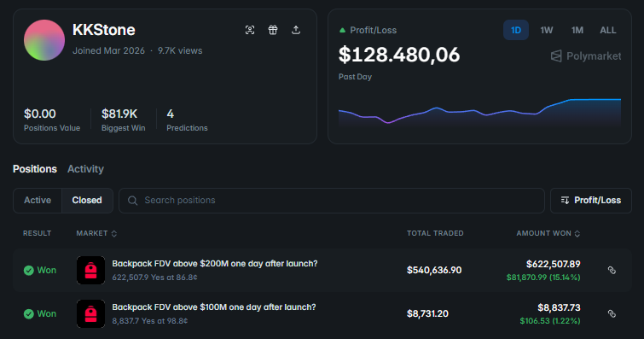Click the $106.53 (1.22%) gain text
This screenshot has width=644, height=339.
pos(550,321)
